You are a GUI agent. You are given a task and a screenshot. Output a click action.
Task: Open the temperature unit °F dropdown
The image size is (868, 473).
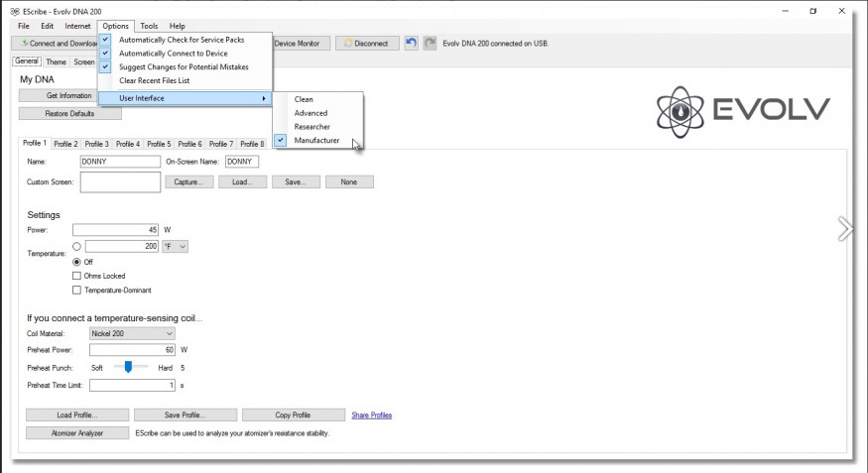pyautogui.click(x=175, y=246)
